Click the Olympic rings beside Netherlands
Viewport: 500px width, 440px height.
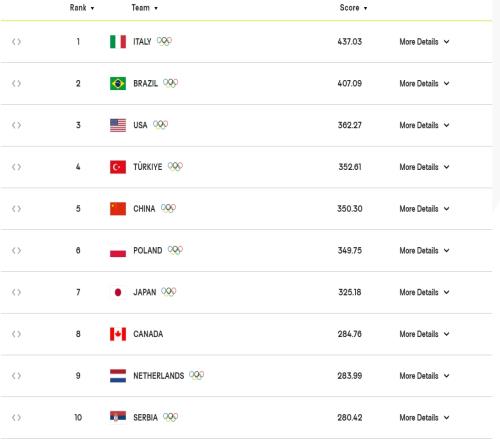click(x=197, y=375)
